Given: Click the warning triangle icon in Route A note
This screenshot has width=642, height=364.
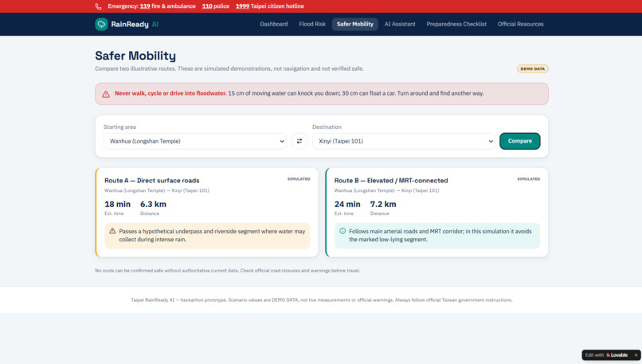Looking at the screenshot, I should pyautogui.click(x=112, y=231).
